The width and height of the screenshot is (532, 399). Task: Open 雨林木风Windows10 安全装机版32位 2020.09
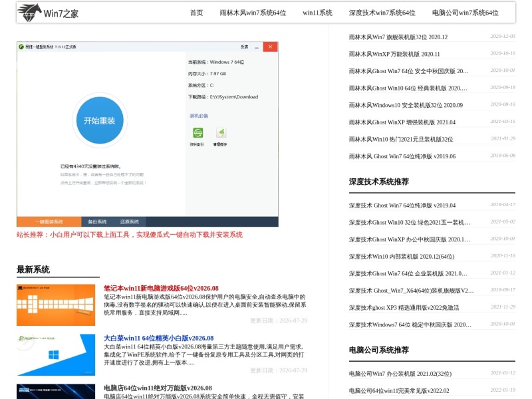click(406, 105)
